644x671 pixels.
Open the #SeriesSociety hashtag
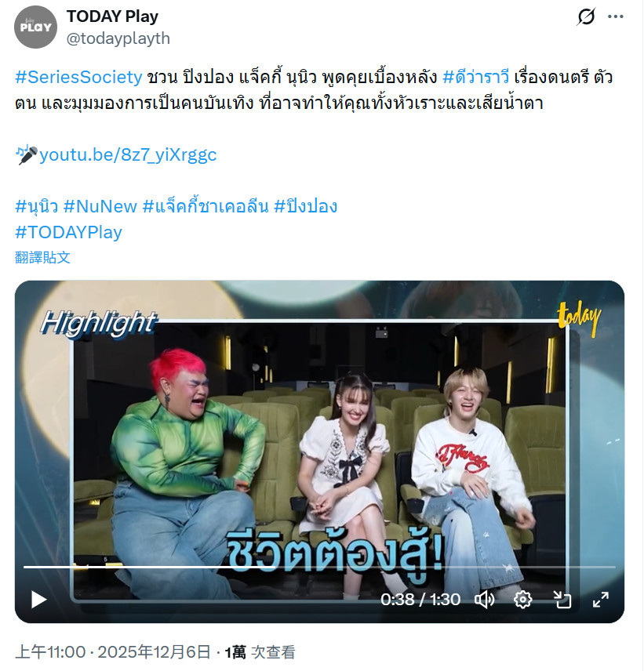pyautogui.click(x=78, y=77)
